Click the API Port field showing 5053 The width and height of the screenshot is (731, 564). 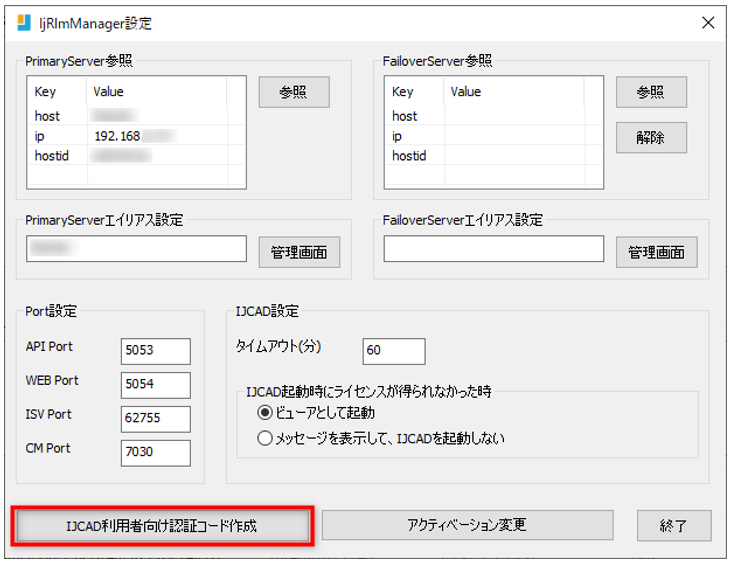coord(156,351)
